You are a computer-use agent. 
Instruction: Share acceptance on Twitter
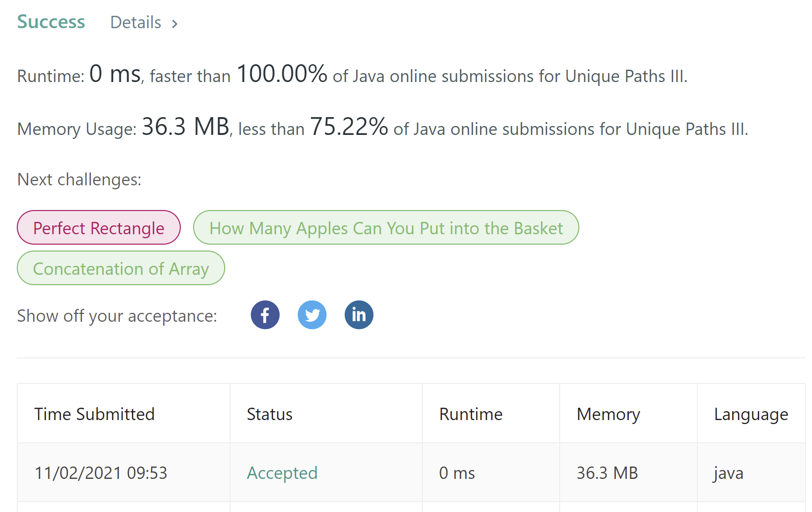[x=312, y=315]
